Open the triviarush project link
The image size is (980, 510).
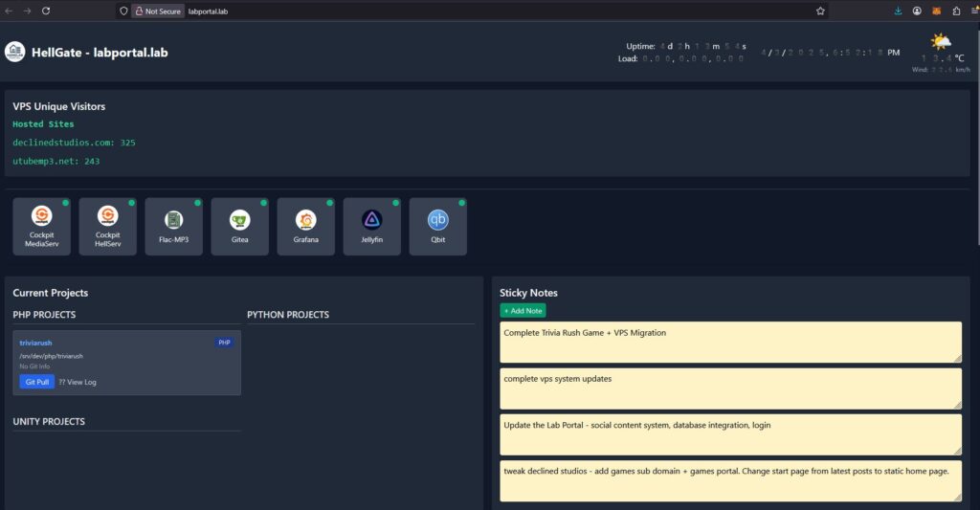(x=35, y=343)
